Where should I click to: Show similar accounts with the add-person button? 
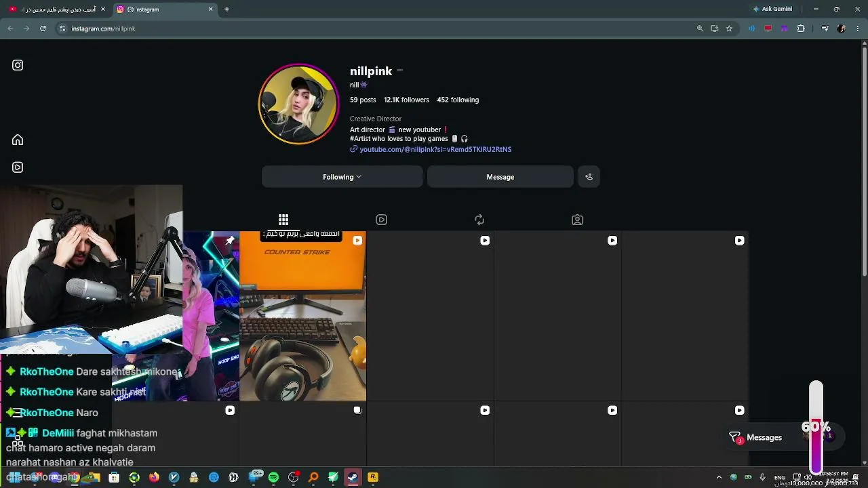coord(589,177)
